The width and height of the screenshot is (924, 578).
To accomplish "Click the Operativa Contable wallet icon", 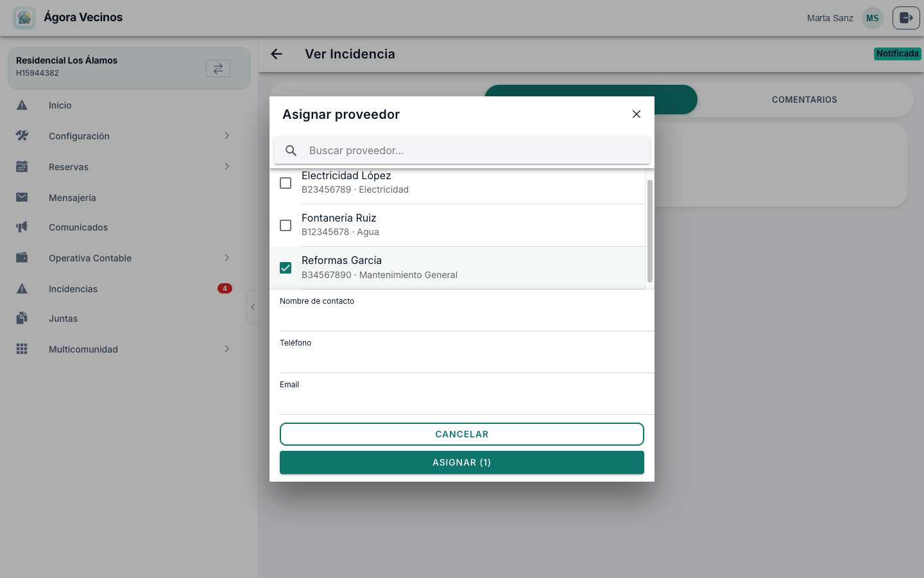I will pyautogui.click(x=22, y=258).
